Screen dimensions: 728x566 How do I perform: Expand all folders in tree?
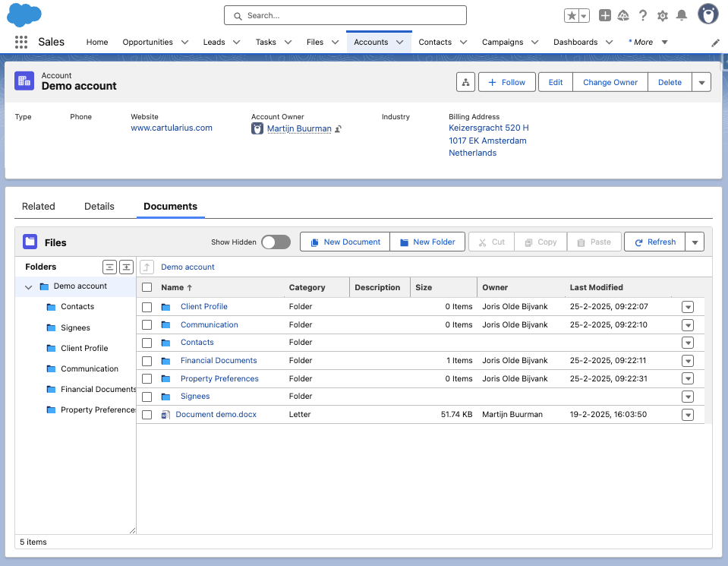(126, 267)
